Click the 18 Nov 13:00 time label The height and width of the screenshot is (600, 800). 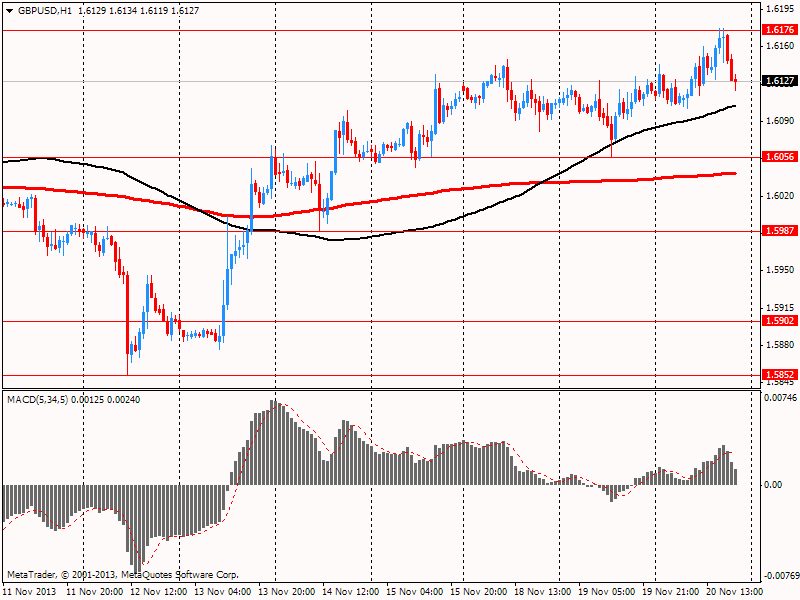pyautogui.click(x=543, y=592)
